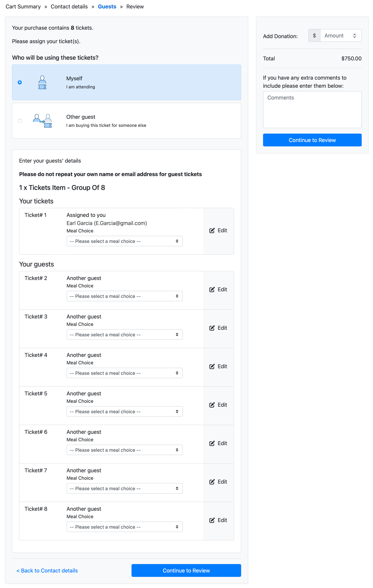Open the Ticket# 5 meal choice dropdown
Screen dimensions: 373x588
pyautogui.click(x=124, y=411)
